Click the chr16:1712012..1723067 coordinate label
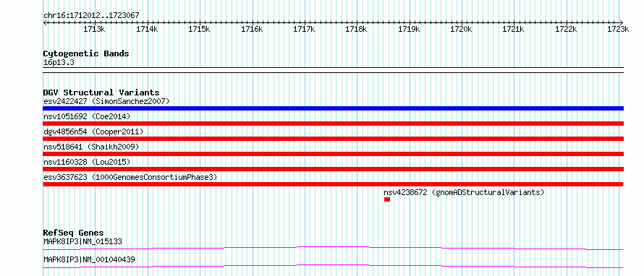 (x=91, y=16)
